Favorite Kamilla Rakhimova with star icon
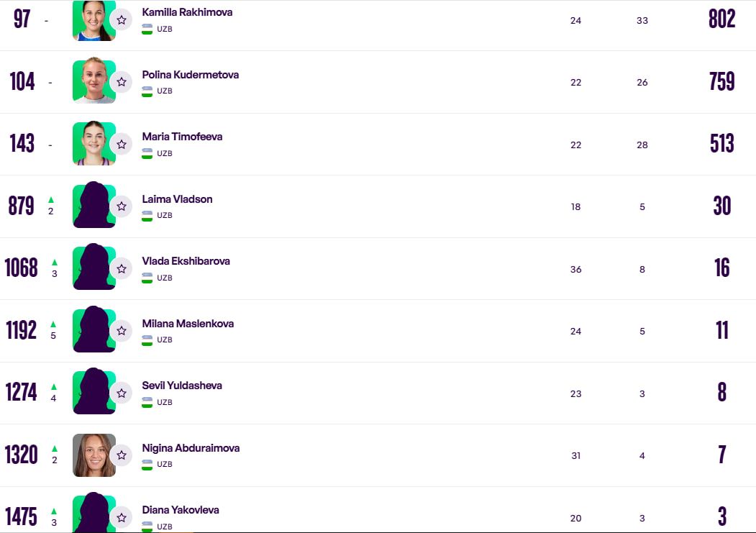Screen dimensions: 756x533 pos(122,20)
